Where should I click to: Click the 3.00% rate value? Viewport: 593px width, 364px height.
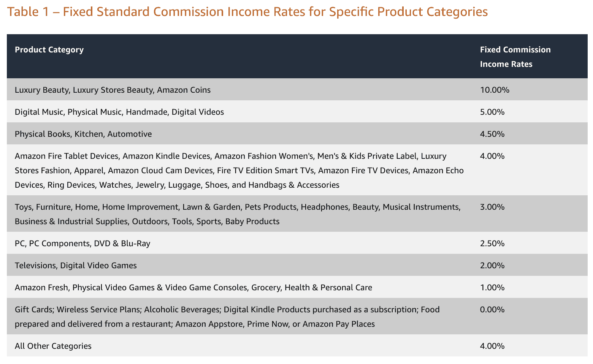(x=492, y=207)
